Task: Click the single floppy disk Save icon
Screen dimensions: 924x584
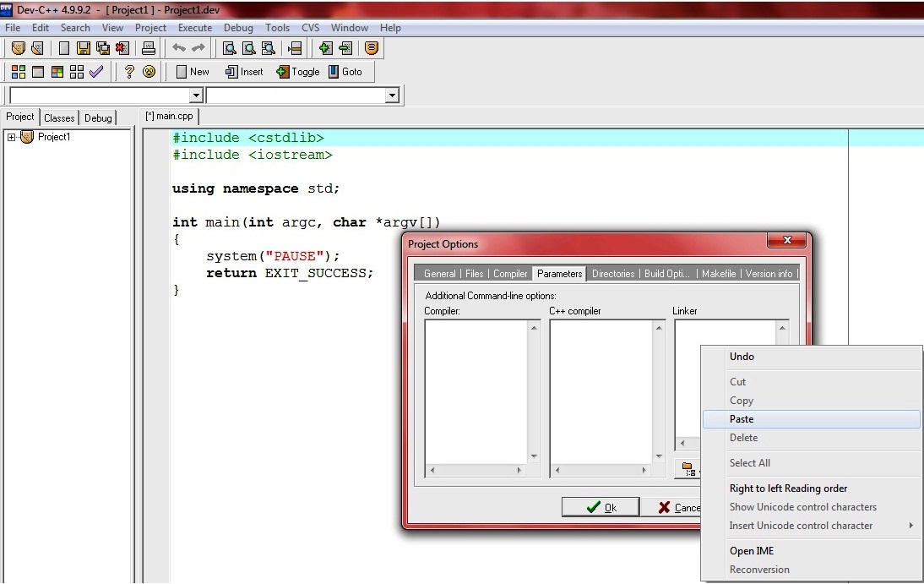Action: coord(83,48)
